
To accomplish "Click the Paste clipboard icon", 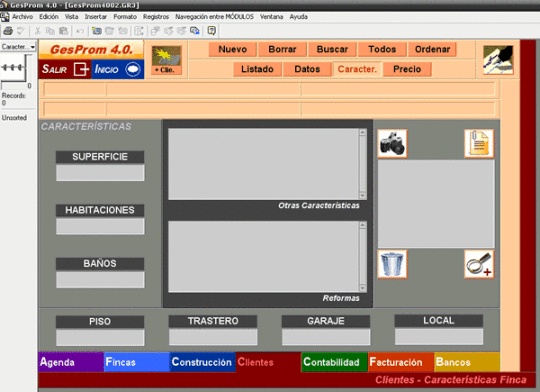I will [63, 31].
